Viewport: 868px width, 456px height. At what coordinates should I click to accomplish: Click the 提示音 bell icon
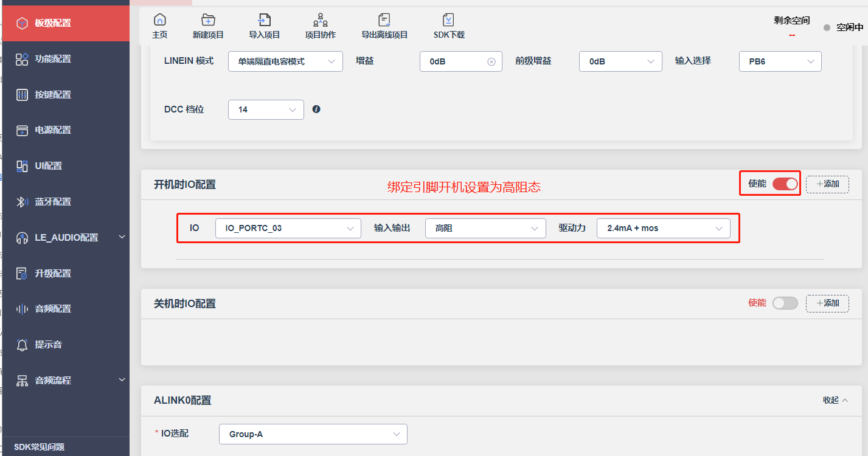point(22,345)
